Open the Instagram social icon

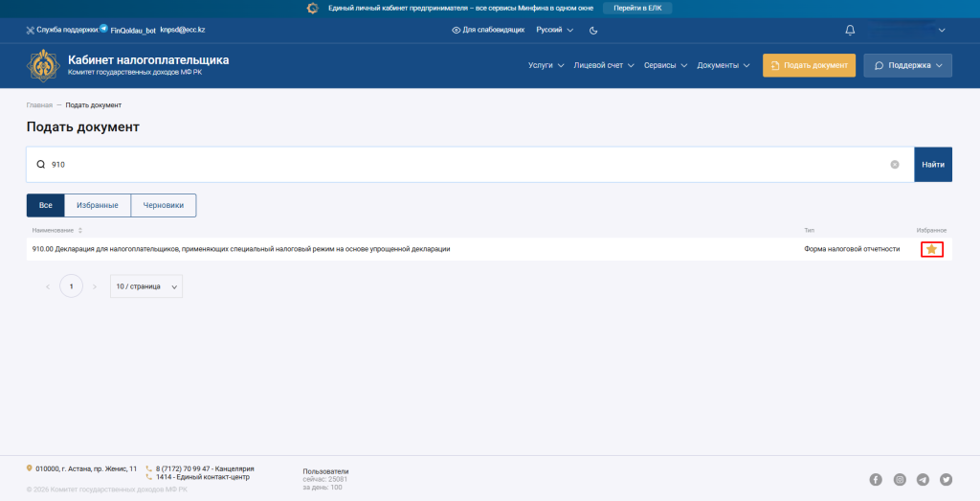point(900,479)
